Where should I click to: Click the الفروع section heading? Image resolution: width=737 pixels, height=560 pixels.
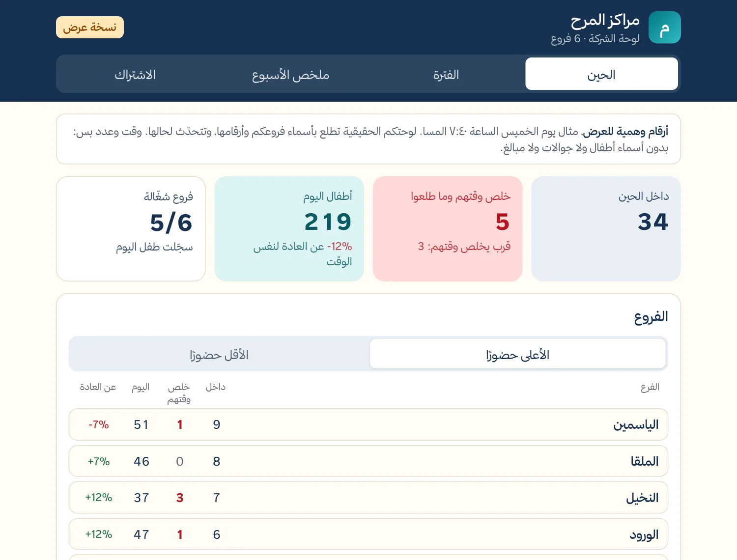tap(651, 317)
